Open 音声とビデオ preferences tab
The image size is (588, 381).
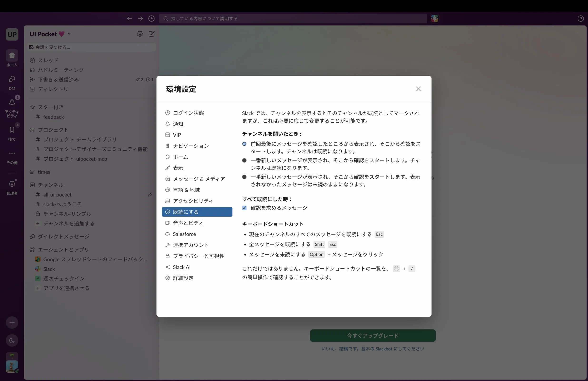[x=197, y=223]
